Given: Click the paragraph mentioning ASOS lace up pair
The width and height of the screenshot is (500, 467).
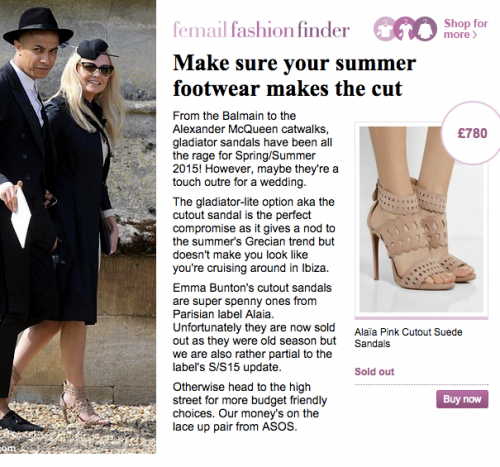Looking at the screenshot, I should click(x=250, y=407).
